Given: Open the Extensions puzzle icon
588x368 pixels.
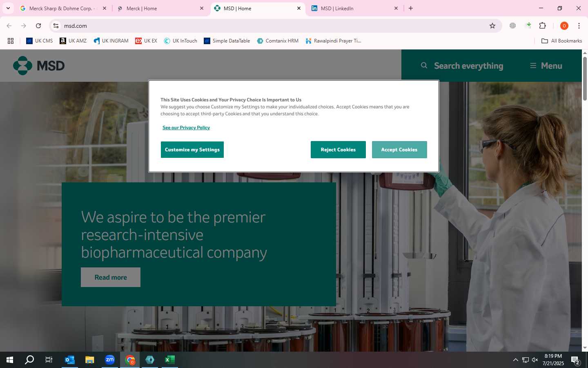Looking at the screenshot, I should click(543, 26).
